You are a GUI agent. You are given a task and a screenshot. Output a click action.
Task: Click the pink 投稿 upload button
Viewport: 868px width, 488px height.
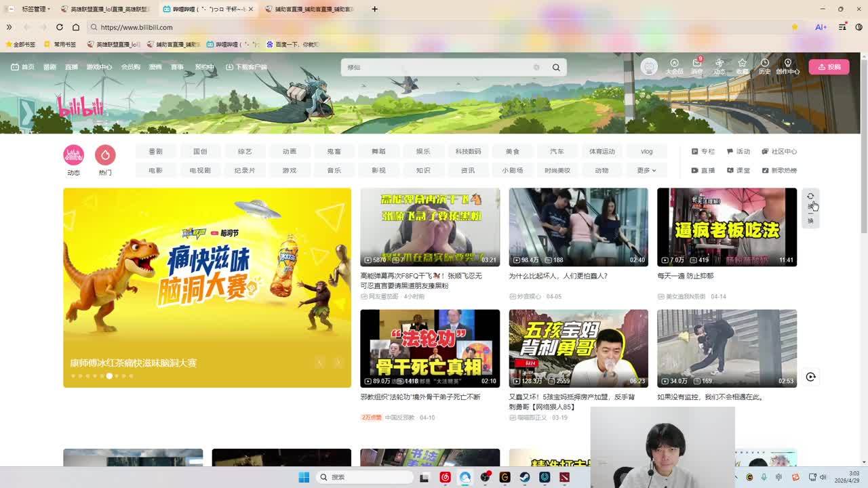click(829, 67)
